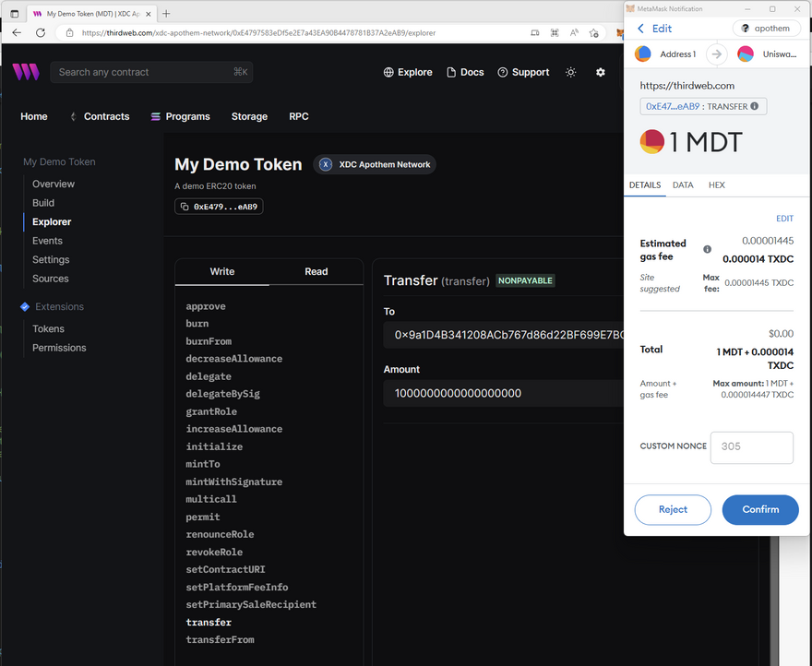
Task: Switch to MetaMask DATA tab
Action: point(683,184)
